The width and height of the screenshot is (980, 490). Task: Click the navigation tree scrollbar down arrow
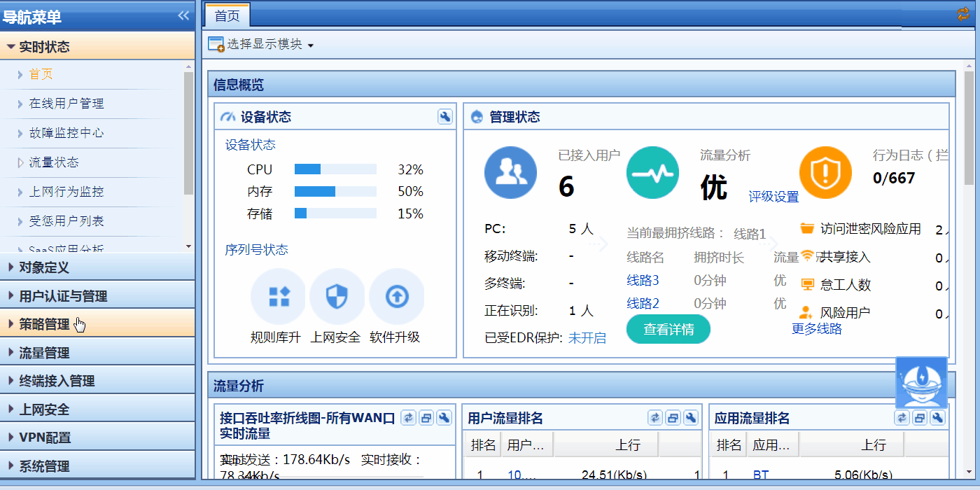(188, 246)
